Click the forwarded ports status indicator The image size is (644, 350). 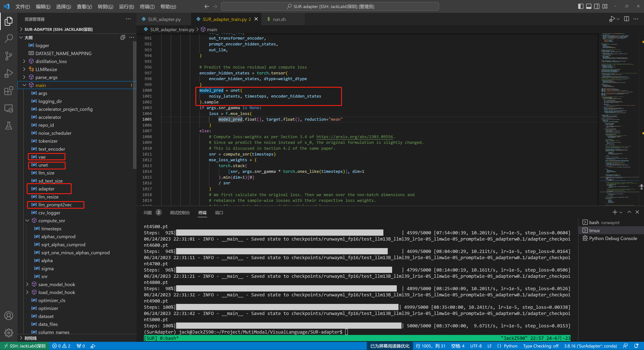tap(81, 346)
